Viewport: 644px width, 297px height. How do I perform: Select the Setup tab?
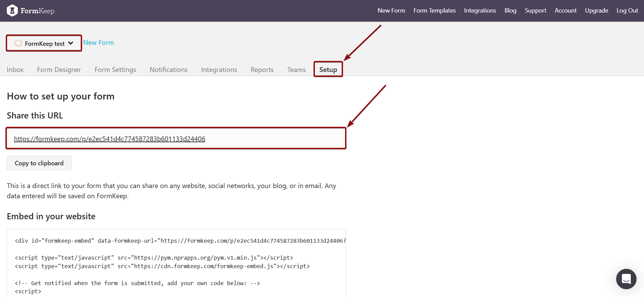pyautogui.click(x=328, y=70)
